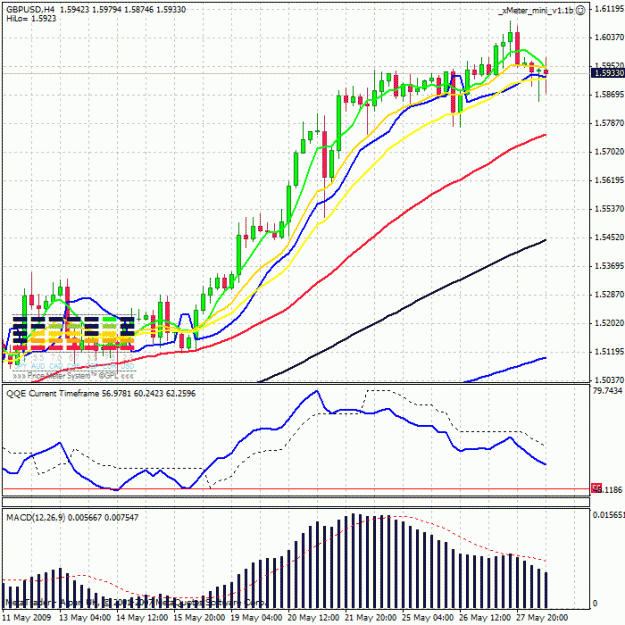Click the 1.57870 price axis value
This screenshot has width=625, height=625.
click(x=609, y=123)
